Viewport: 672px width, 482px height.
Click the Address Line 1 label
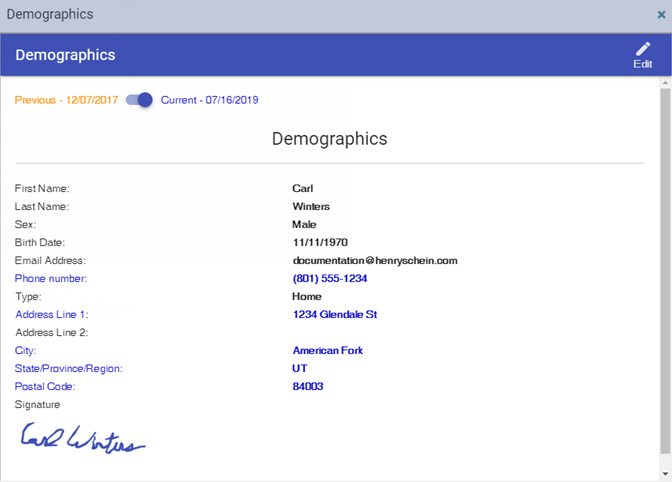pyautogui.click(x=51, y=314)
